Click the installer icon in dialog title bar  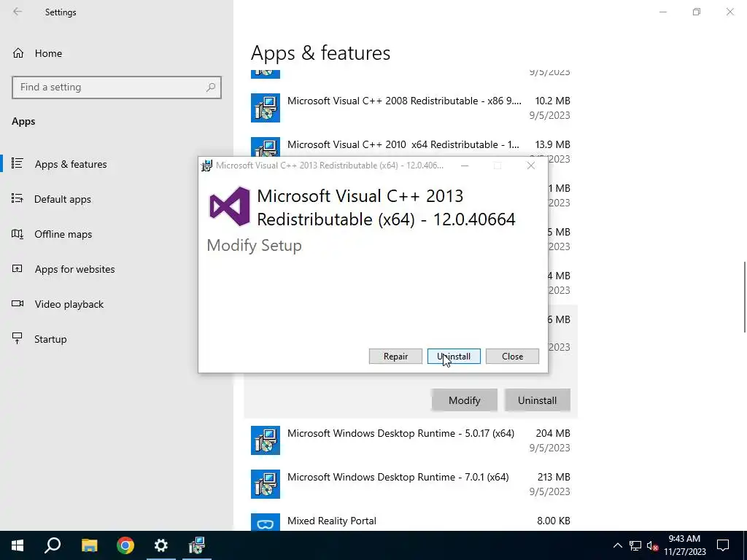tap(206, 166)
